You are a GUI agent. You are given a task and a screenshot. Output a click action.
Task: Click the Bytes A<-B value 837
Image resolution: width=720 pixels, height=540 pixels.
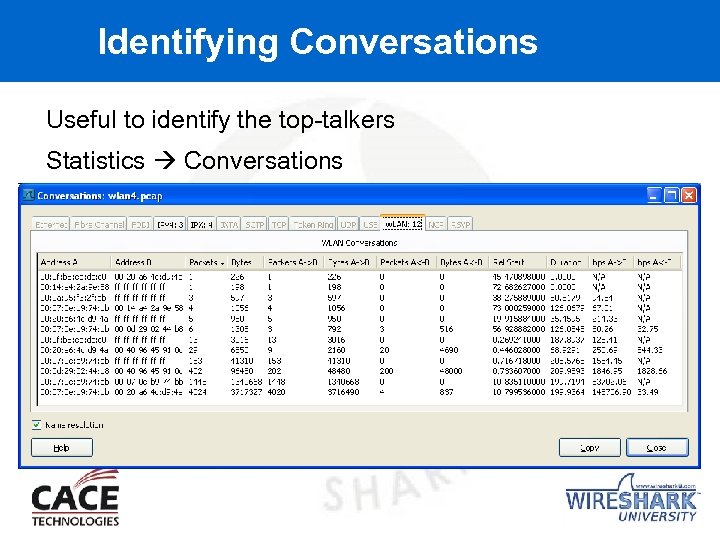pyautogui.click(x=446, y=392)
